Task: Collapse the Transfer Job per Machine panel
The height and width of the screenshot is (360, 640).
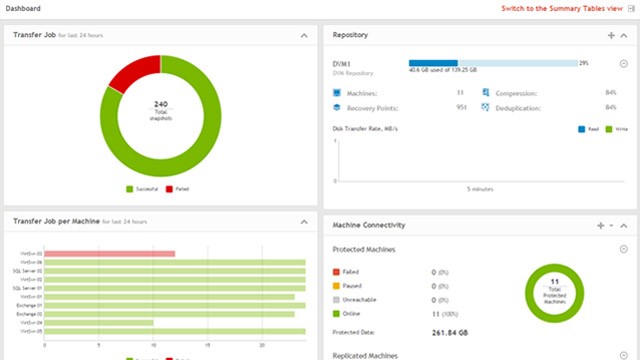Action: pos(304,222)
